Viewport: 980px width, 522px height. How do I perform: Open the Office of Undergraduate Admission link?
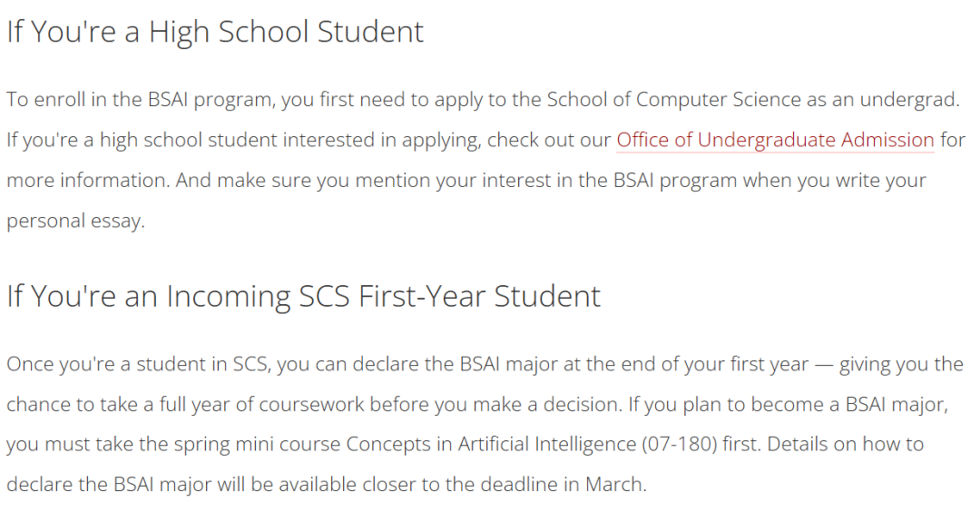pos(775,140)
